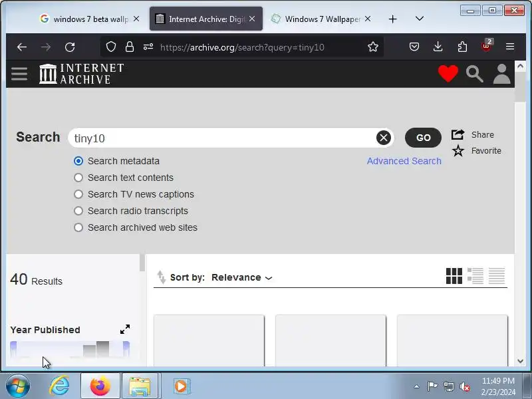
Task: Select Search archived web sites option
Action: point(78,227)
